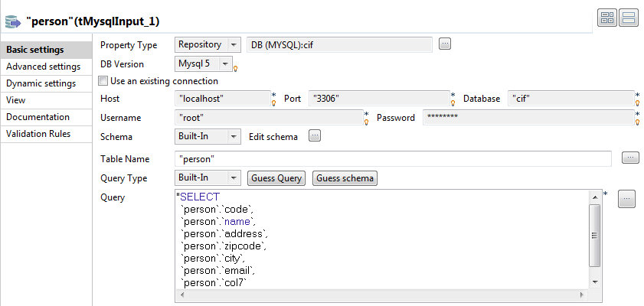This screenshot has height=306, width=644.
Task: Open the Query editor ellipsis button
Action: click(x=626, y=199)
